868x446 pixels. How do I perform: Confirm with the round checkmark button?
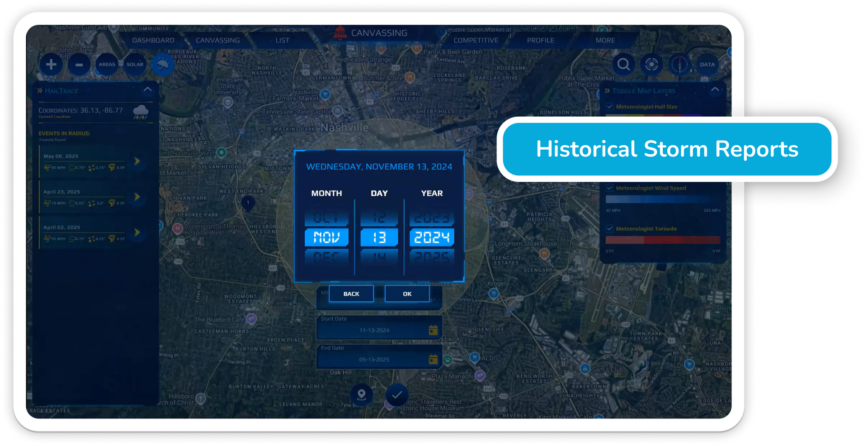click(x=397, y=395)
